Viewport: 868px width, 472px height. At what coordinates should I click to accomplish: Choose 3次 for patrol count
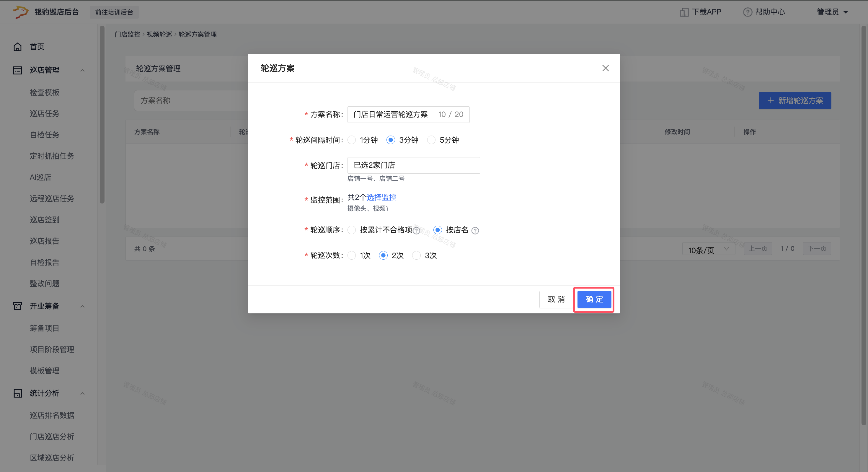tap(417, 255)
